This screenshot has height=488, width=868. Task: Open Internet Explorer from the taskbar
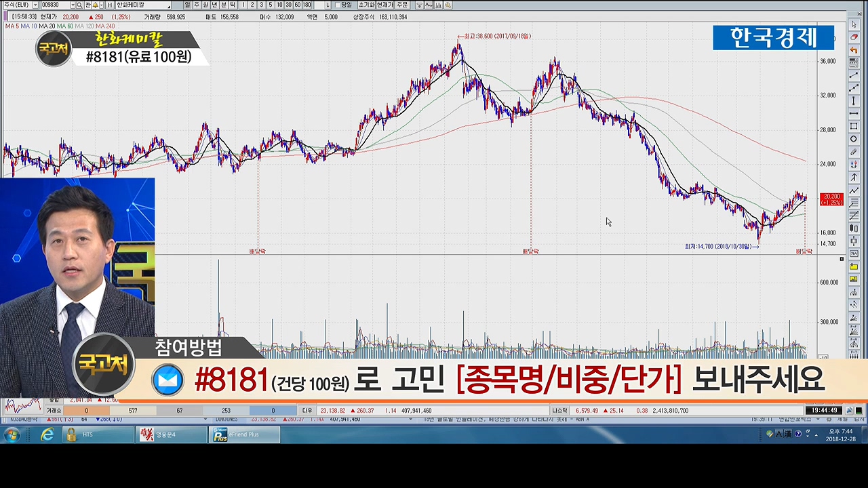tap(47, 435)
